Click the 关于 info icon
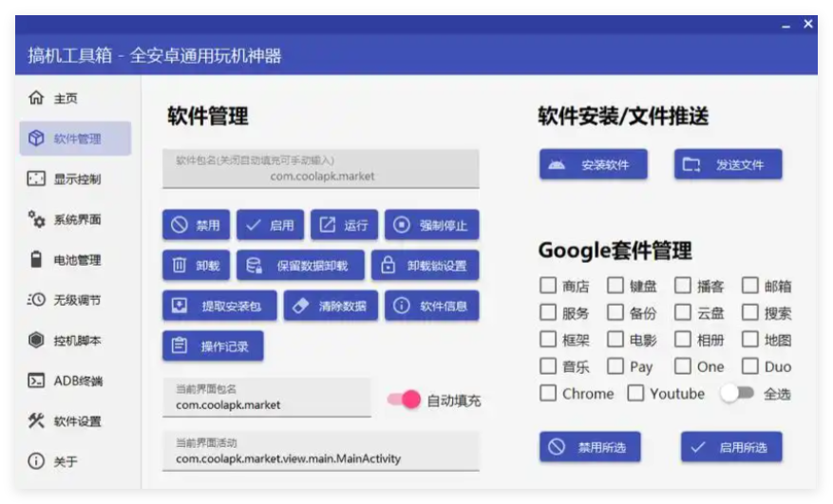 pos(36,461)
